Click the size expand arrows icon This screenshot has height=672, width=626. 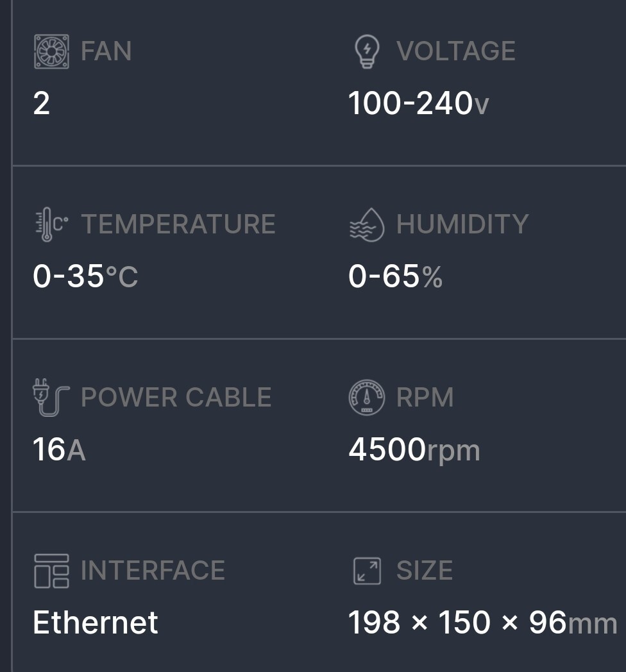point(367,571)
